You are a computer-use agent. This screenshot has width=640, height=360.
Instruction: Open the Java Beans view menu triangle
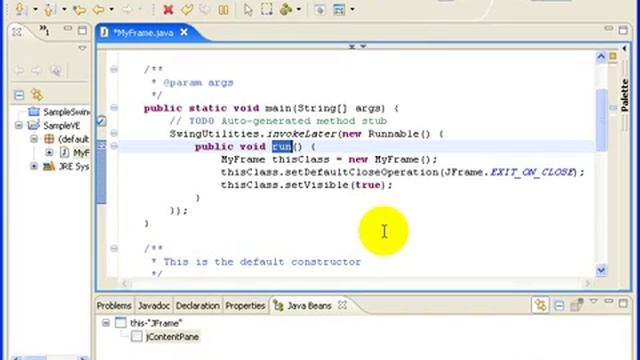click(x=593, y=302)
